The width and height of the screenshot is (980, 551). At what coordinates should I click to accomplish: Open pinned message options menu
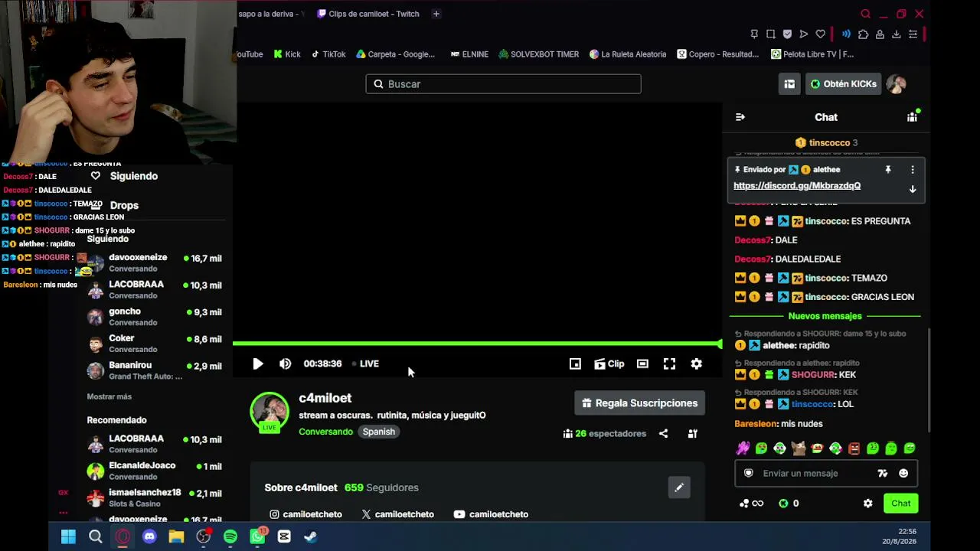pos(913,170)
